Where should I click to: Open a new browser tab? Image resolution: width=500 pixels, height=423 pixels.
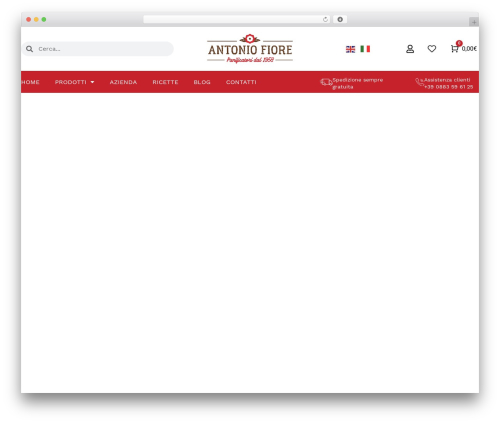474,22
